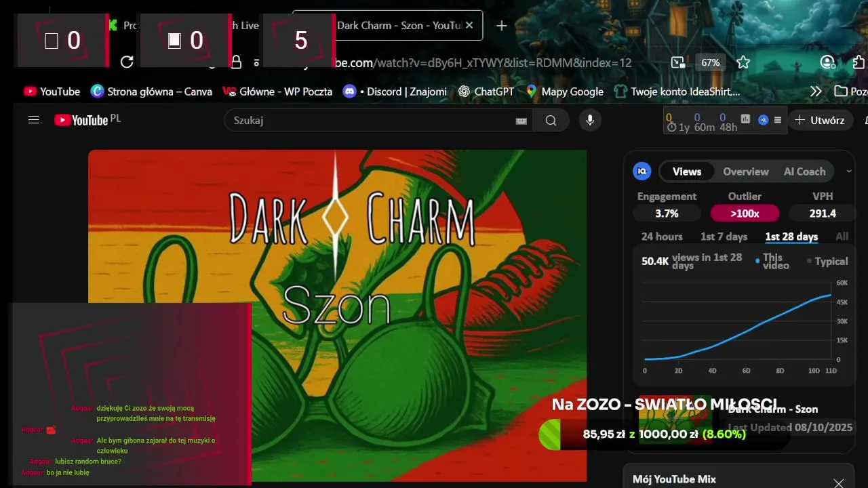Click the 67% zoom level indicator
The height and width of the screenshot is (488, 868).
click(x=711, y=62)
